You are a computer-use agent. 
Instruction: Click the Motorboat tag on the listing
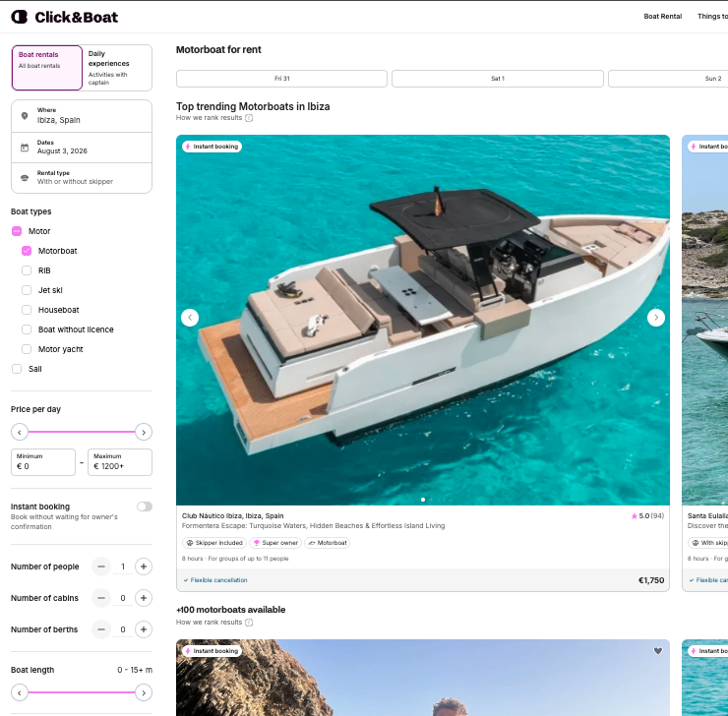328,543
